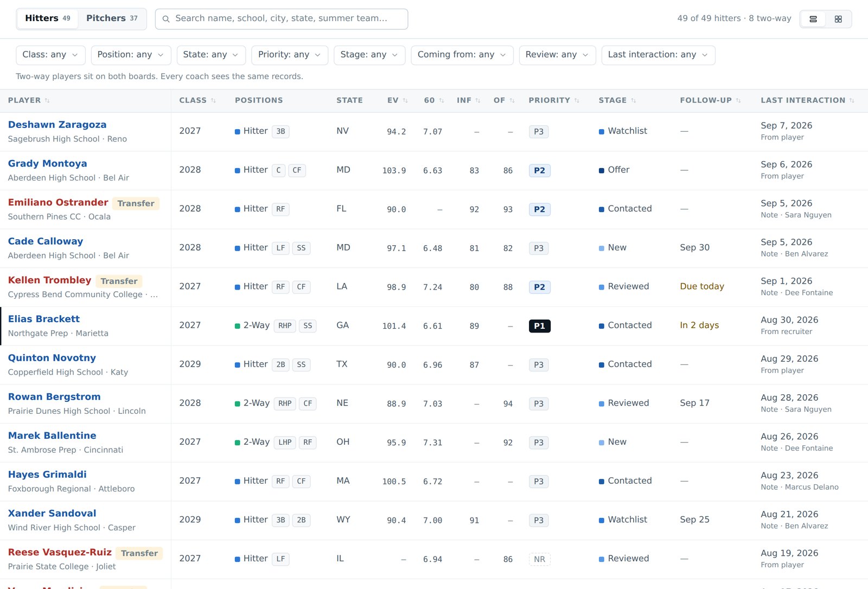868x589 pixels.
Task: Sort by the OF column arrows
Action: (512, 100)
